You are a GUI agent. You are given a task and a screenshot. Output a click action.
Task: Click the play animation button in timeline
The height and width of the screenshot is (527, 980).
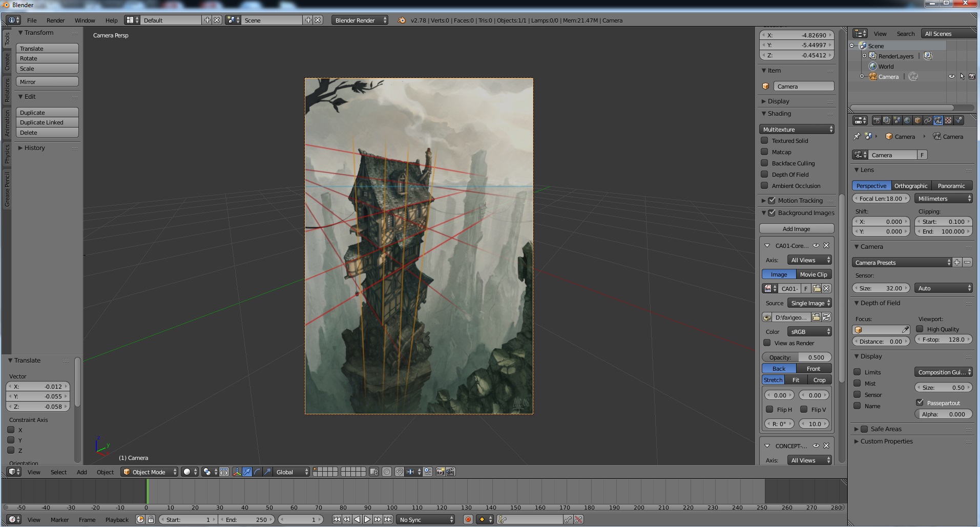coord(367,519)
